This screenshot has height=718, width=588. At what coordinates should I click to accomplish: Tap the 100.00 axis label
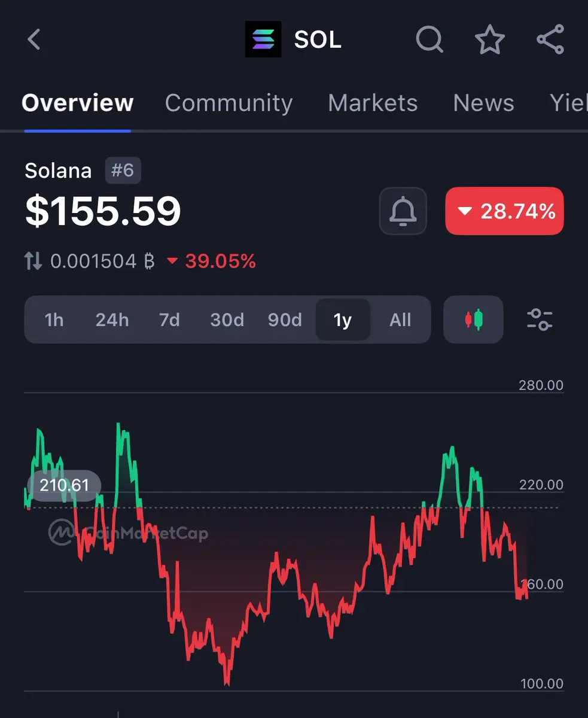[x=542, y=683]
